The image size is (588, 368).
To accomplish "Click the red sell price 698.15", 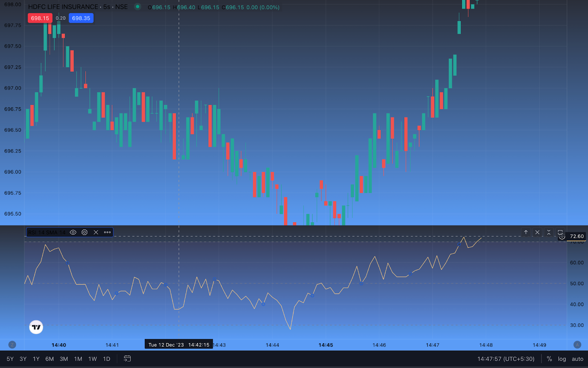I will tap(40, 18).
